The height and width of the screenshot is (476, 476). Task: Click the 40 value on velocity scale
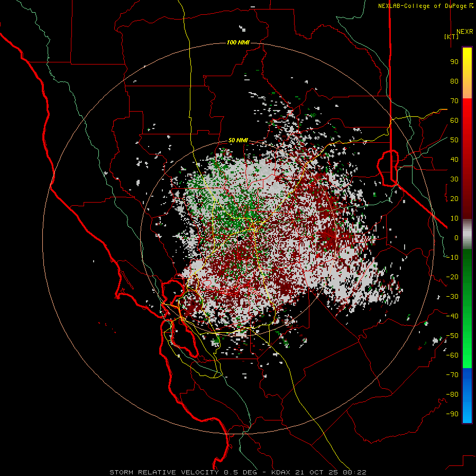pyautogui.click(x=454, y=159)
